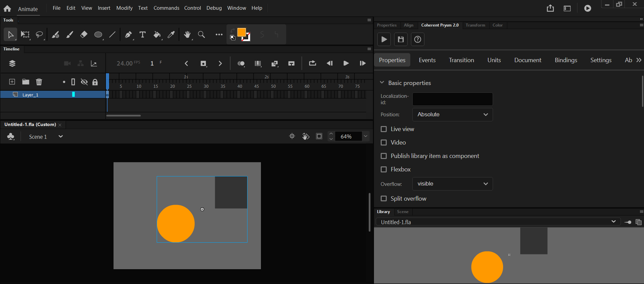Insert keyframe button in timeline
644x284 pixels.
[203, 63]
